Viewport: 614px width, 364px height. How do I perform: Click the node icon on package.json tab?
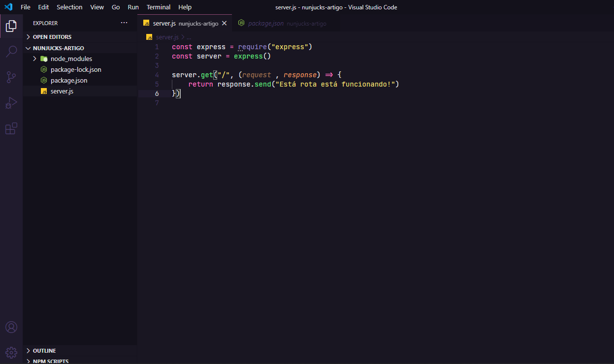[241, 23]
